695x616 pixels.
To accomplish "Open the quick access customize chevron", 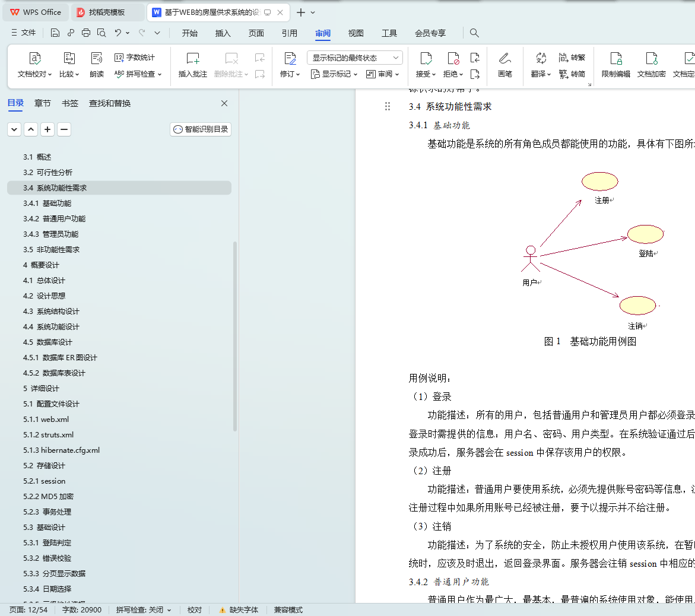I will [x=157, y=33].
